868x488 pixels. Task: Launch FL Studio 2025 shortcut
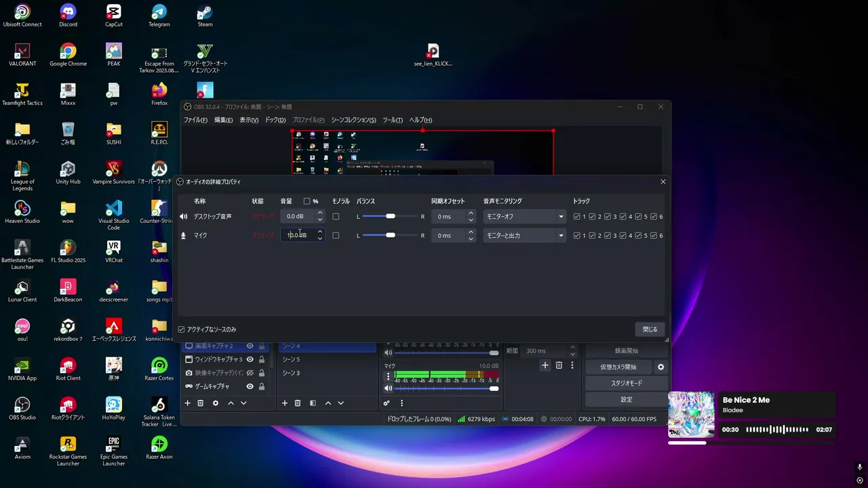(68, 251)
